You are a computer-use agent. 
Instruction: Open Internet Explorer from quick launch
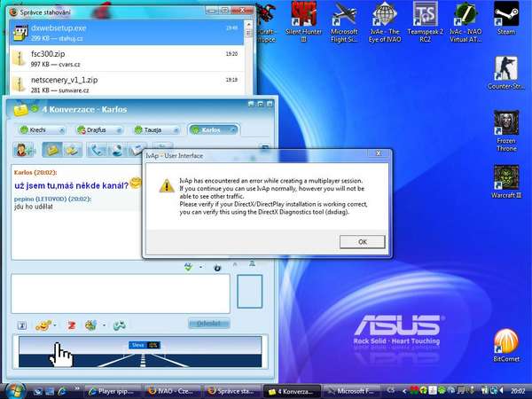pos(62,392)
